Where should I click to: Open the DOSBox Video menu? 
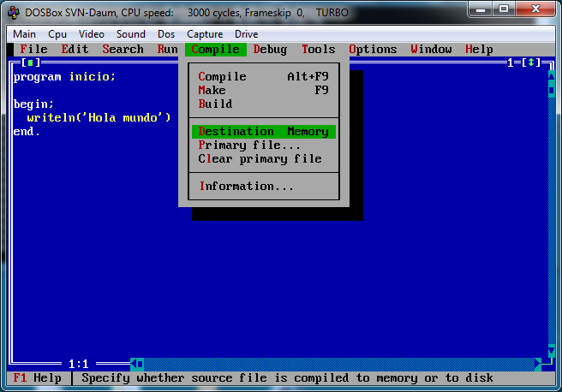click(x=92, y=34)
